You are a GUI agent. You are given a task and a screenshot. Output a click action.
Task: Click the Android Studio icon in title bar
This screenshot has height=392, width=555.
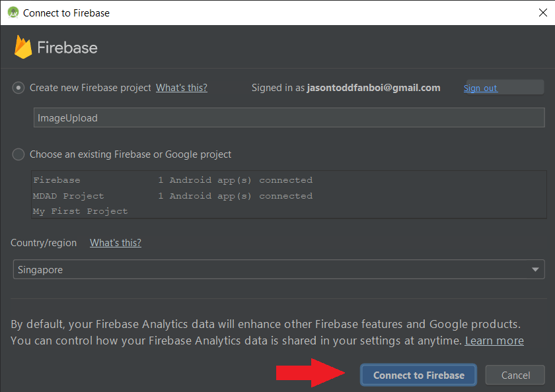13,13
